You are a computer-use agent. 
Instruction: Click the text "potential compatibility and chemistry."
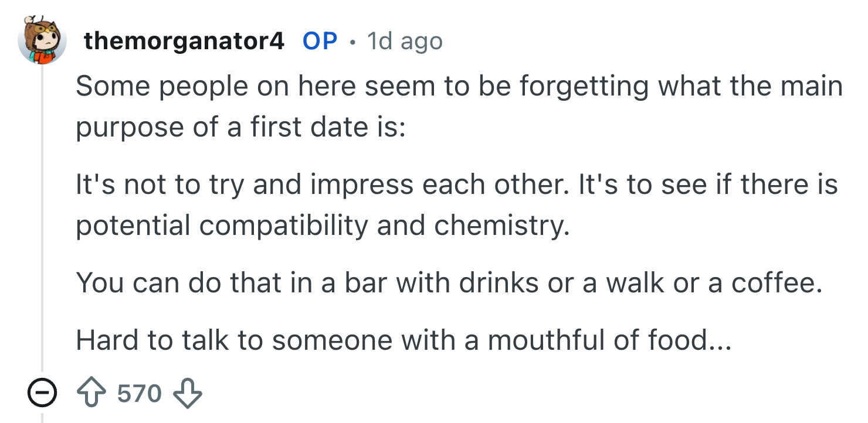(x=323, y=225)
